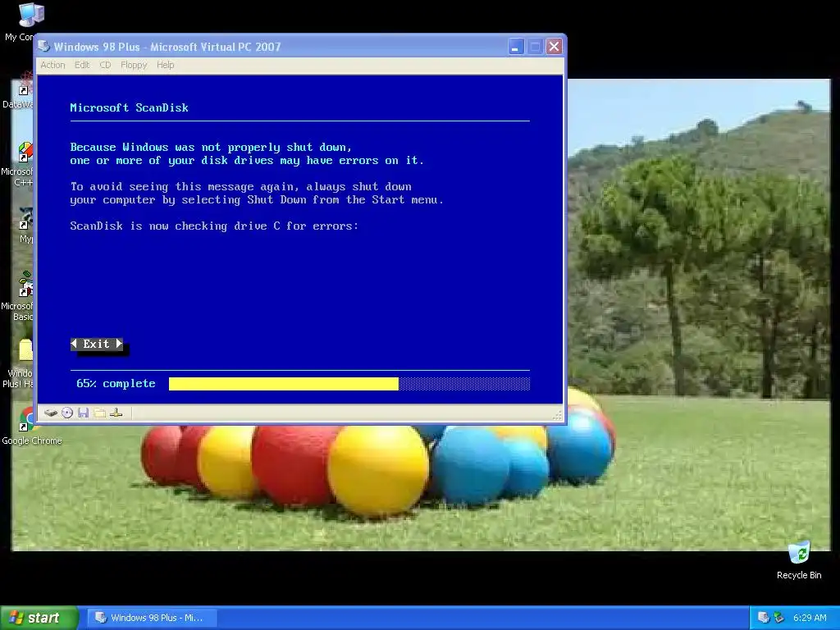This screenshot has width=840, height=630.
Task: Click the Windows 98 Plus taskbar button
Action: pos(152,618)
